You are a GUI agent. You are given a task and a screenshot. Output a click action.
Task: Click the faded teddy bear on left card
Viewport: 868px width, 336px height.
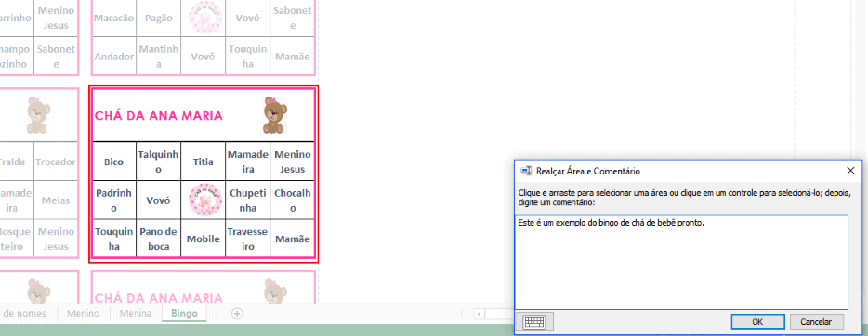(x=38, y=115)
